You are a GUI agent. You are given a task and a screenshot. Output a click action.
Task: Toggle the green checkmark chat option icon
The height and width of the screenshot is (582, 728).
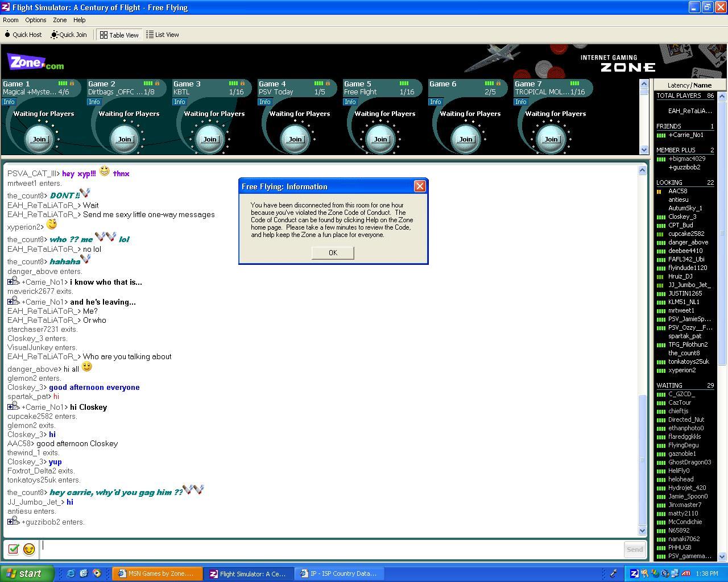click(x=14, y=549)
